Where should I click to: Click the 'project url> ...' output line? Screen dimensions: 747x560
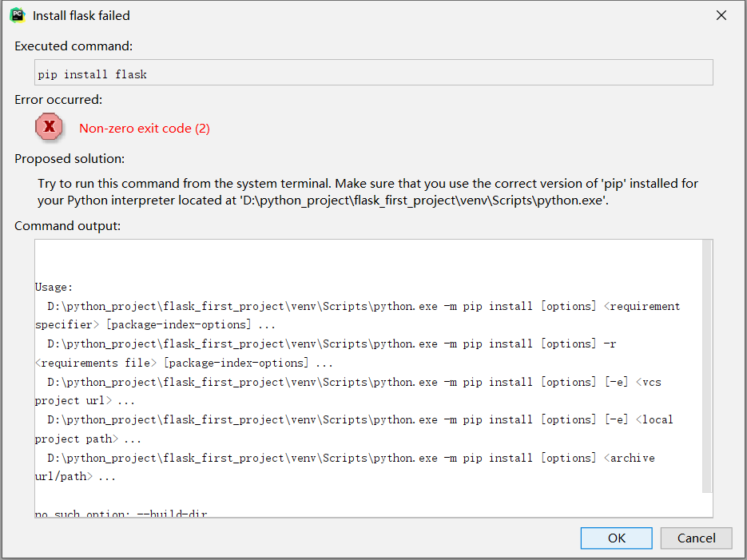click(x=85, y=400)
